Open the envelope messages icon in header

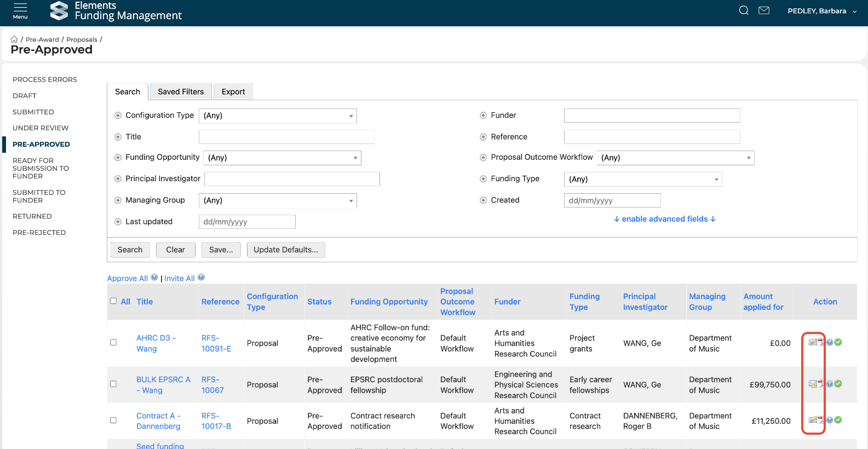tap(763, 10)
